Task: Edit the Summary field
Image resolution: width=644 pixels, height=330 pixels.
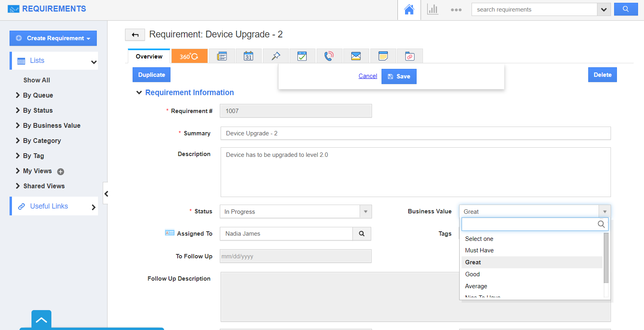Action: point(415,133)
